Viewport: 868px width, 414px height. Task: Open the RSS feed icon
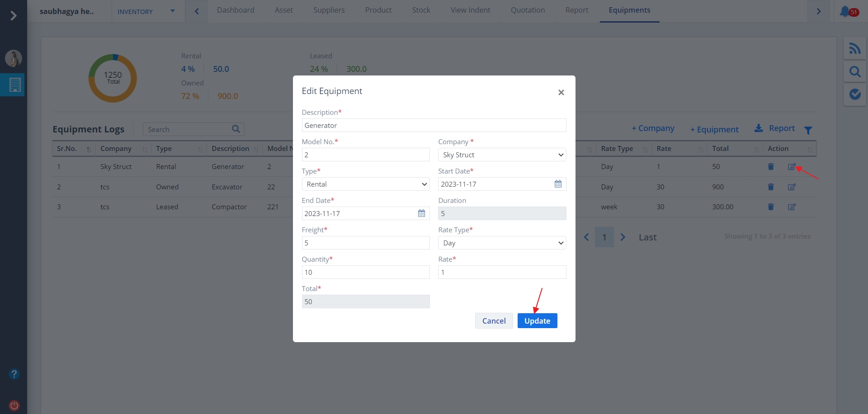point(854,48)
